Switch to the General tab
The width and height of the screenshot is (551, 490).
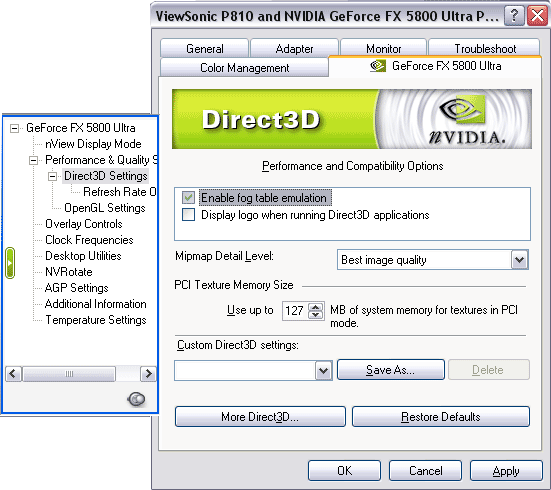pyautogui.click(x=205, y=49)
